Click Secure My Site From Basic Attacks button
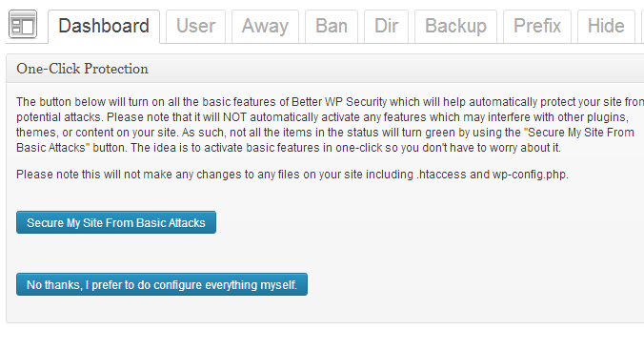644x351 pixels. (x=116, y=222)
